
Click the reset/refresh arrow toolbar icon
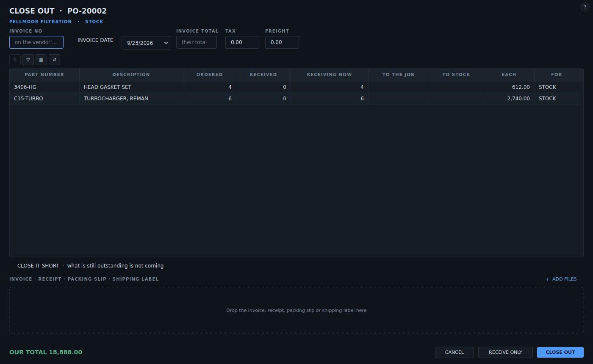click(54, 60)
